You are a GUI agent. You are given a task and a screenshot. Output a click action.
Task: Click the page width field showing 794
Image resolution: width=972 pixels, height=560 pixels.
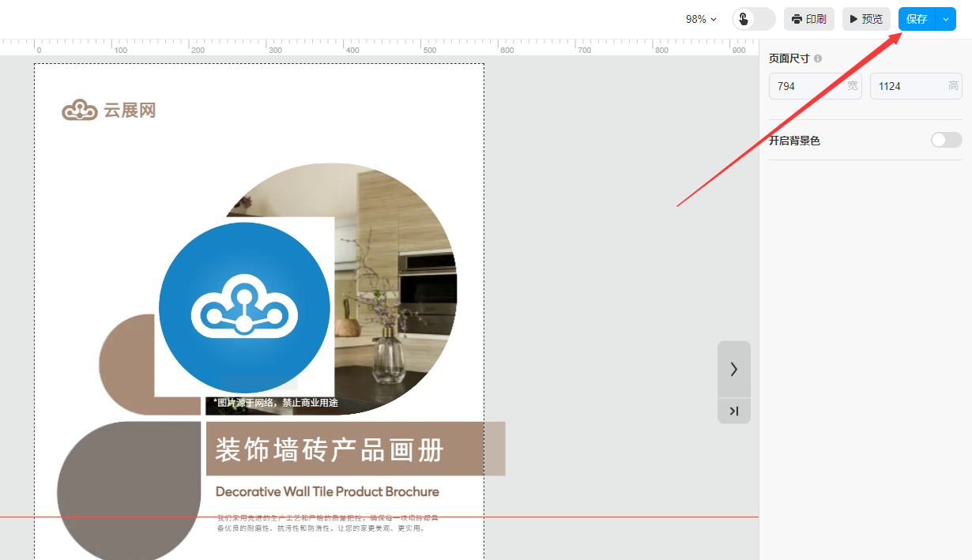[806, 86]
